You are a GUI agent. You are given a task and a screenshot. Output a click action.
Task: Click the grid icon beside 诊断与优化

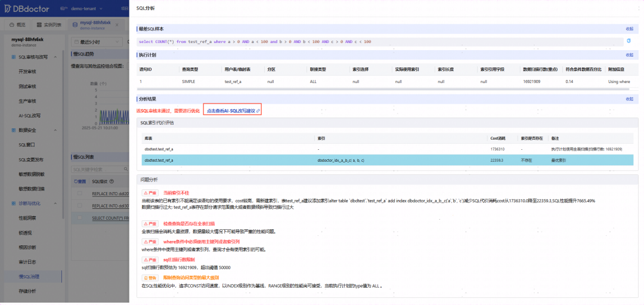(14, 203)
